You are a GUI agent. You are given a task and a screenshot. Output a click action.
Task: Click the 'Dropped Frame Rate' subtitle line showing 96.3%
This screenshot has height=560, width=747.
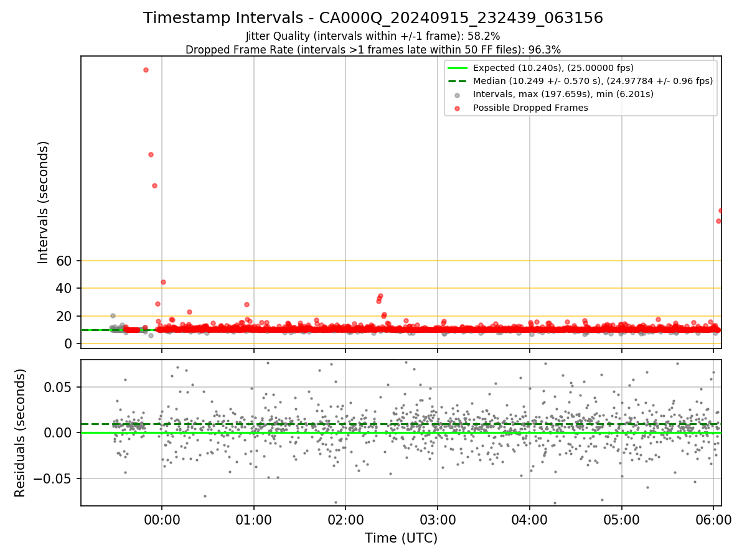[x=373, y=49]
